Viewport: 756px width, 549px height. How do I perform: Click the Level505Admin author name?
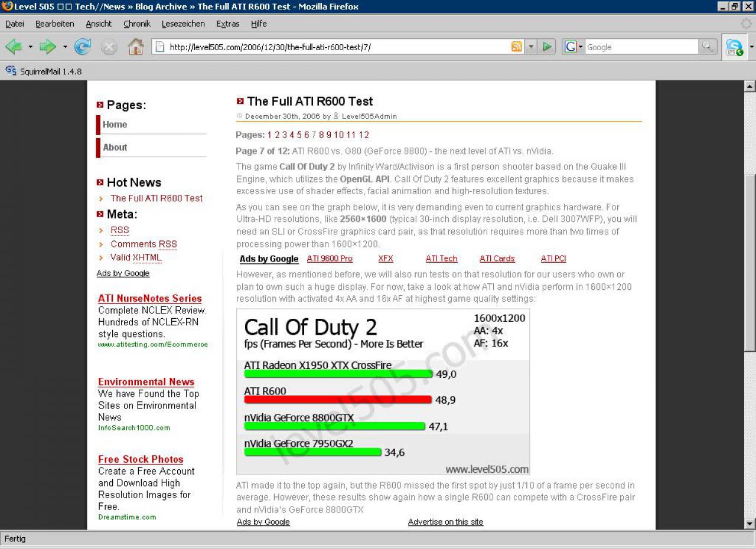point(369,116)
